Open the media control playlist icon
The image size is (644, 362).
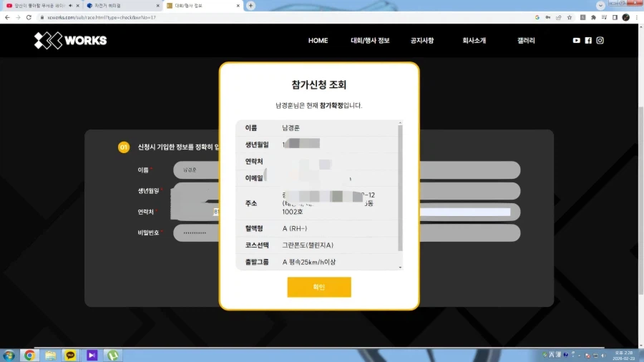tap(604, 17)
